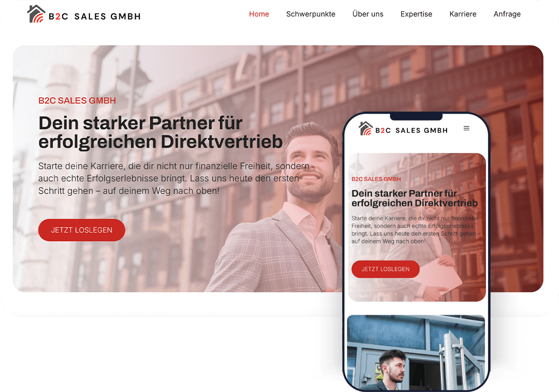Click the desktop hero paragraph starting 'Starte deine Karriere'

(174, 179)
